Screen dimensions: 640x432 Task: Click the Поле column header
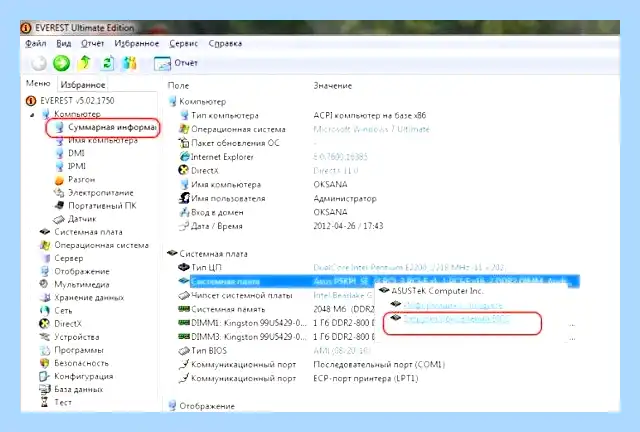point(178,86)
